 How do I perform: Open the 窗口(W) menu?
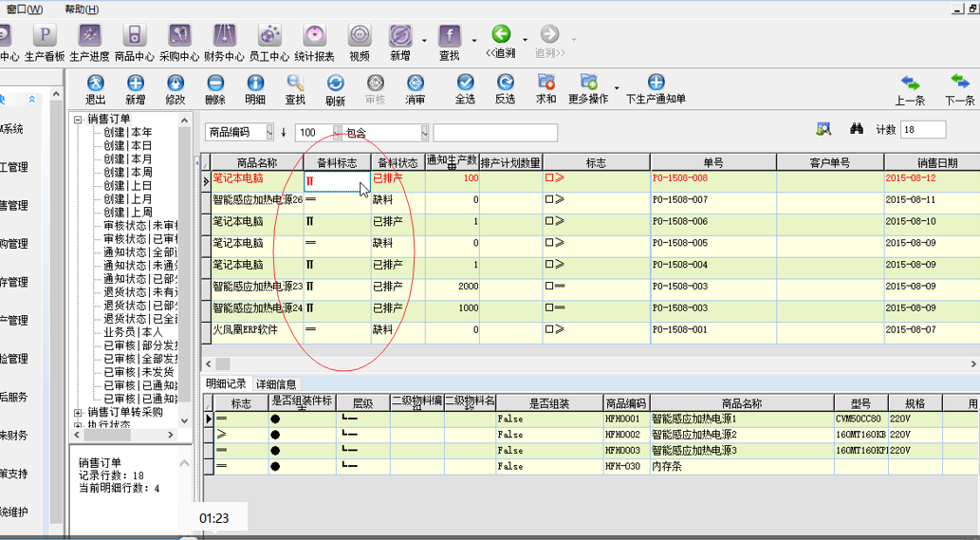coord(25,9)
